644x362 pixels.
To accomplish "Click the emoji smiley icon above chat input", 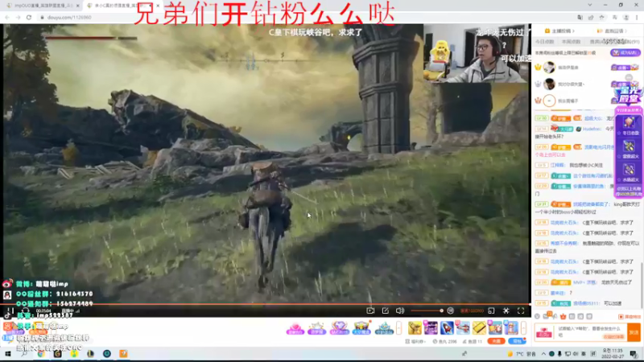I will [537, 316].
